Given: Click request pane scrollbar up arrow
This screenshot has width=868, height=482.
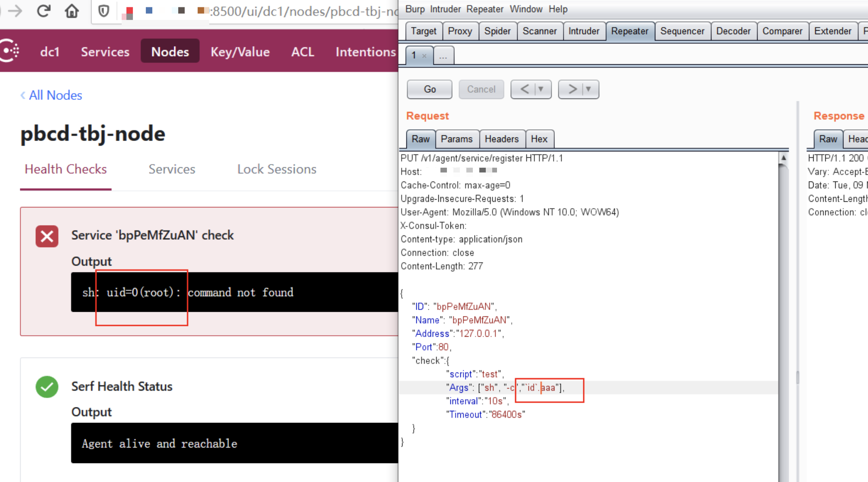Looking at the screenshot, I should (783, 158).
